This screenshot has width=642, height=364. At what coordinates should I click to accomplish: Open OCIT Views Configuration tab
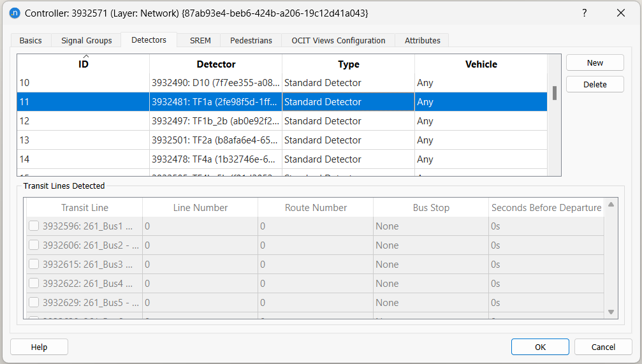(x=339, y=40)
